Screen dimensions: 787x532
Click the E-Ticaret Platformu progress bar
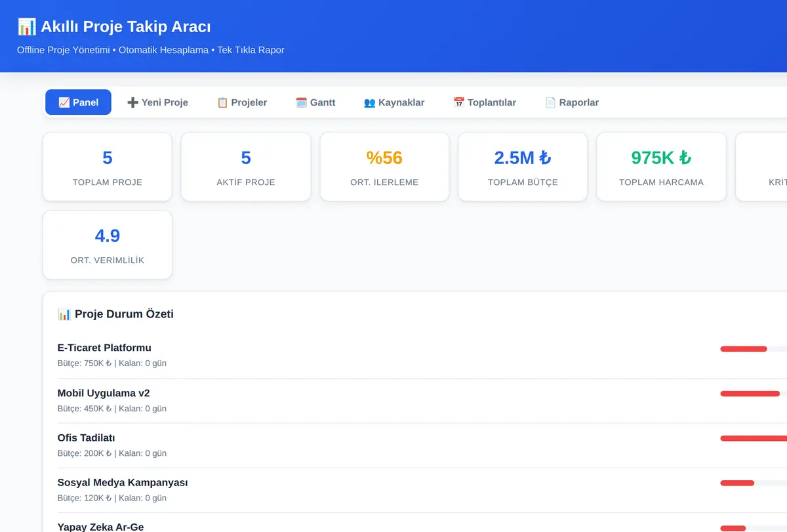pyautogui.click(x=754, y=349)
